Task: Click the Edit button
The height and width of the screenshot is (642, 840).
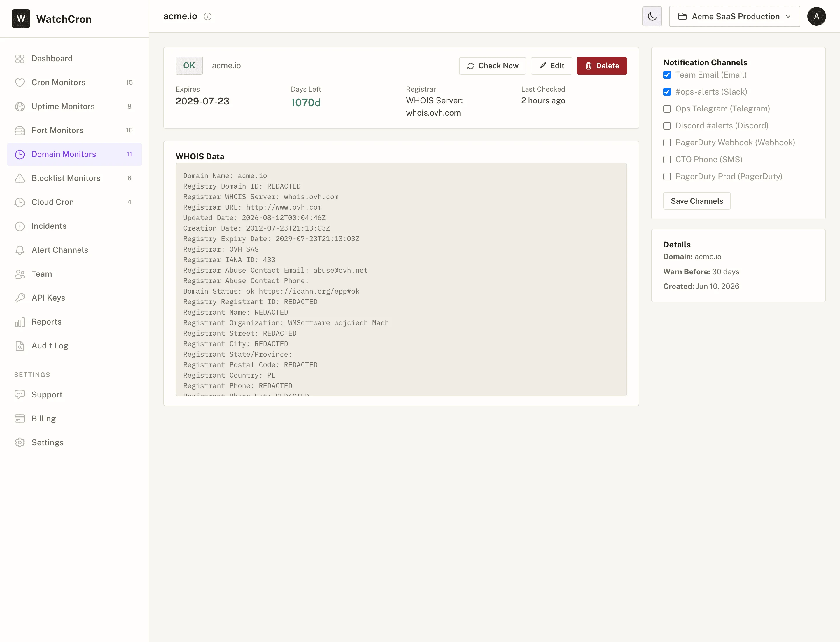Action: pos(551,66)
